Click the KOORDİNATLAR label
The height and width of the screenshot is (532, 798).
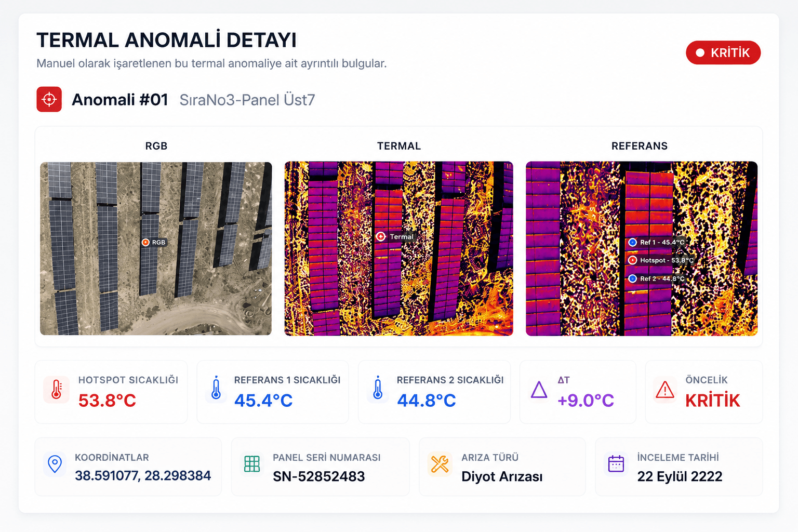pyautogui.click(x=112, y=457)
